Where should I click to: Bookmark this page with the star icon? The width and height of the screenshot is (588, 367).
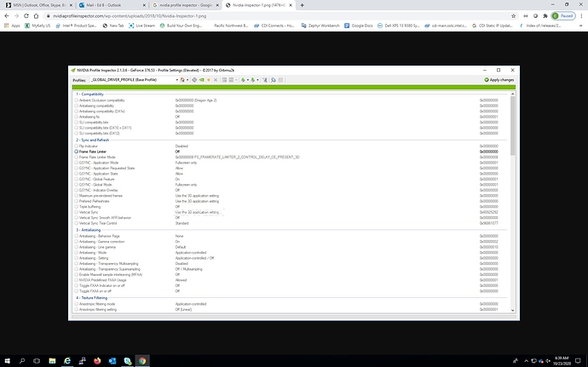click(x=513, y=15)
